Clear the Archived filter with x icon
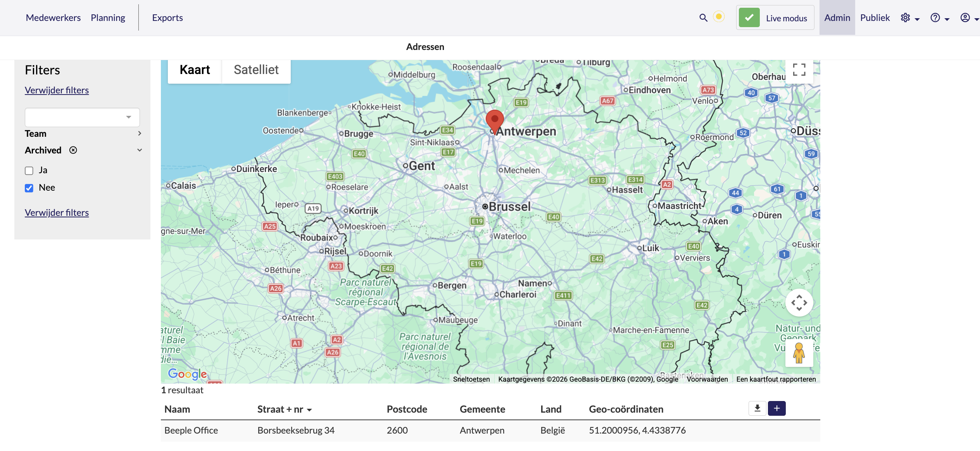Screen dimensions: 980x451 [73, 150]
